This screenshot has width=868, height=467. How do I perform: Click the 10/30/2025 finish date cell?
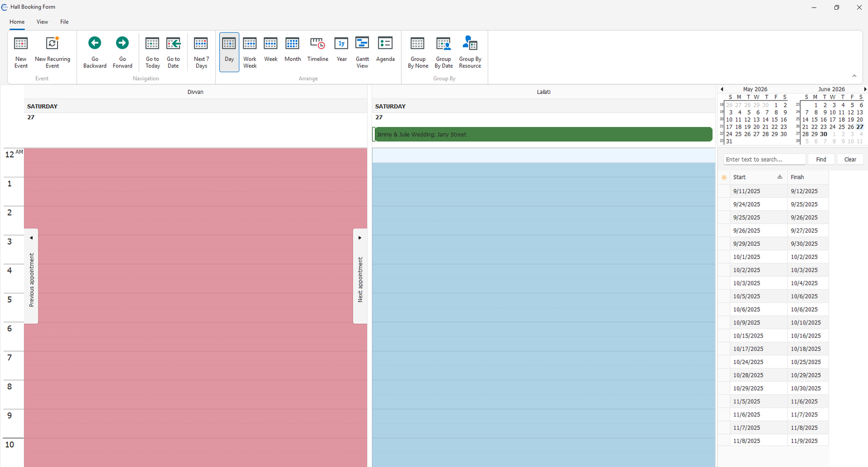tap(808, 388)
